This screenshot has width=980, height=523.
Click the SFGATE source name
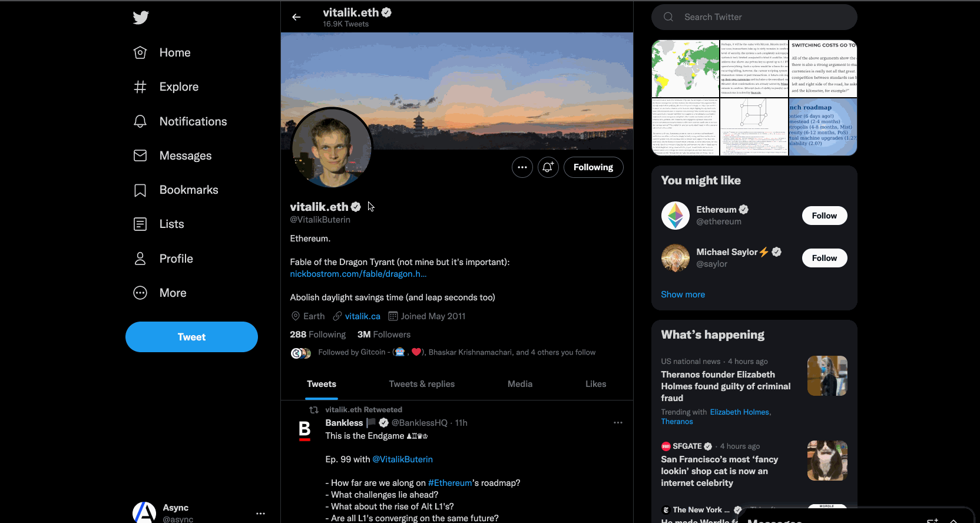687,446
